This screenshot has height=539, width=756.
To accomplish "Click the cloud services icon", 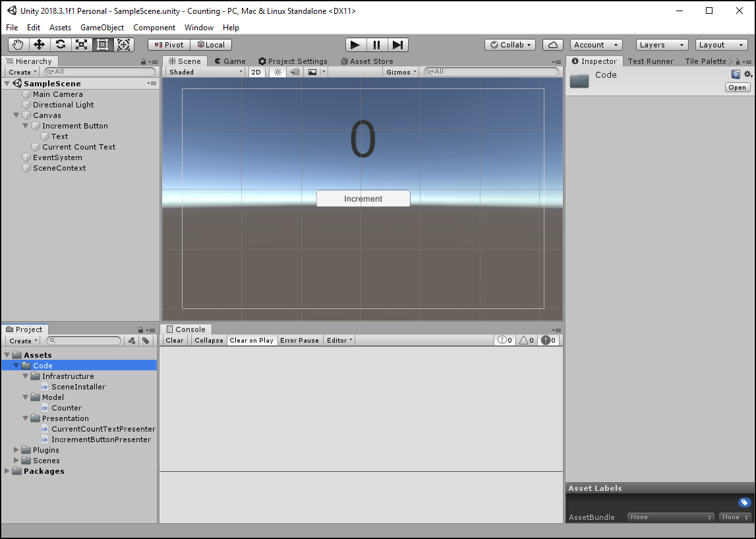I will coord(552,44).
